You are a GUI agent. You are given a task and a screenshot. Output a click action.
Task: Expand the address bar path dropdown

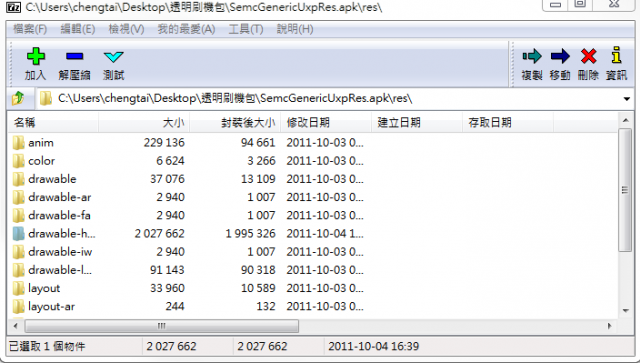pyautogui.click(x=627, y=99)
